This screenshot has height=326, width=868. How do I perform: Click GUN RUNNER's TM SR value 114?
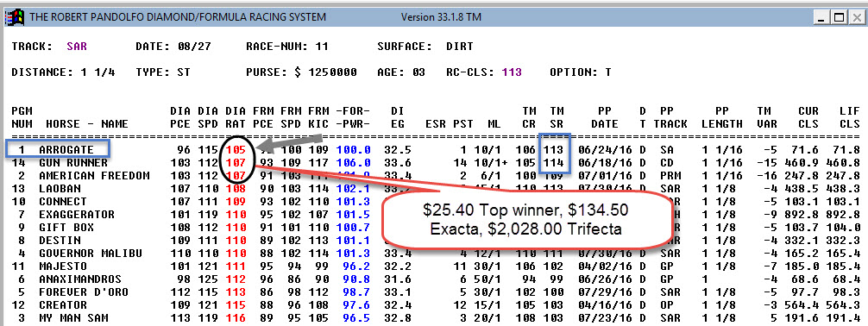click(x=554, y=163)
